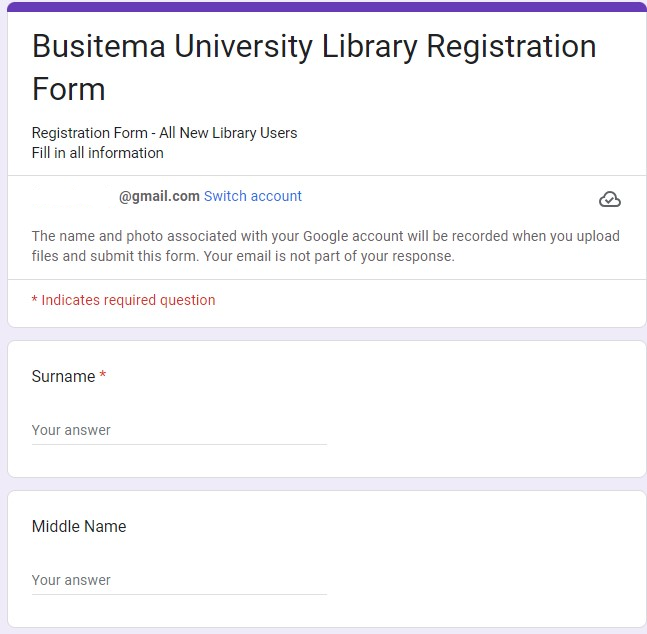Click the cloud saved-draft status icon
The image size is (647, 634).
(609, 200)
